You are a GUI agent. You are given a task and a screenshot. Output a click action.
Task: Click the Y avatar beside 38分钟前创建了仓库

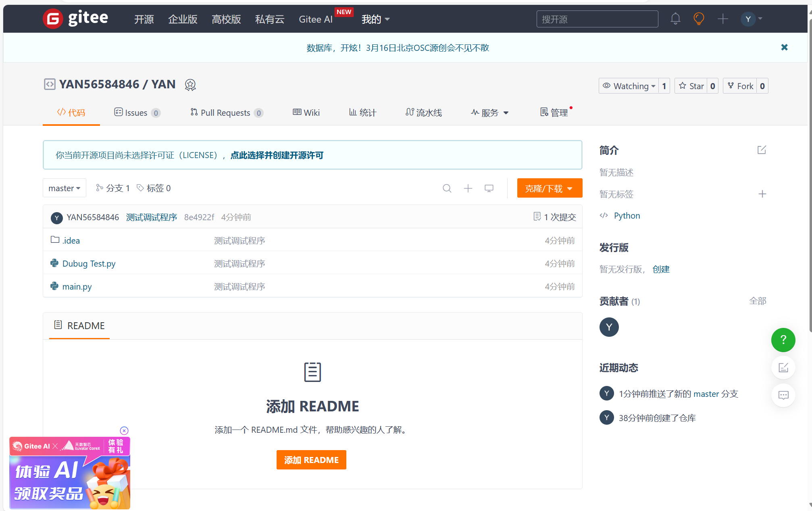click(x=606, y=417)
